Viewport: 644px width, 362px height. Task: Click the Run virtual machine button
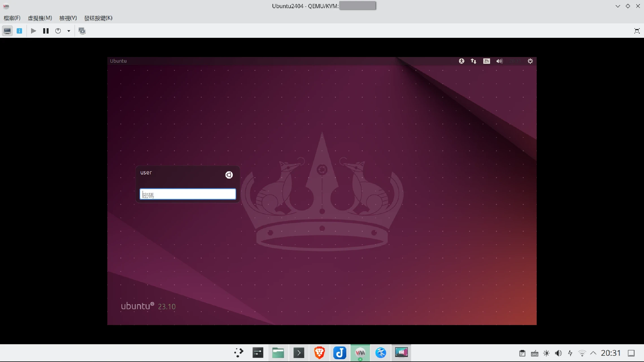(33, 31)
